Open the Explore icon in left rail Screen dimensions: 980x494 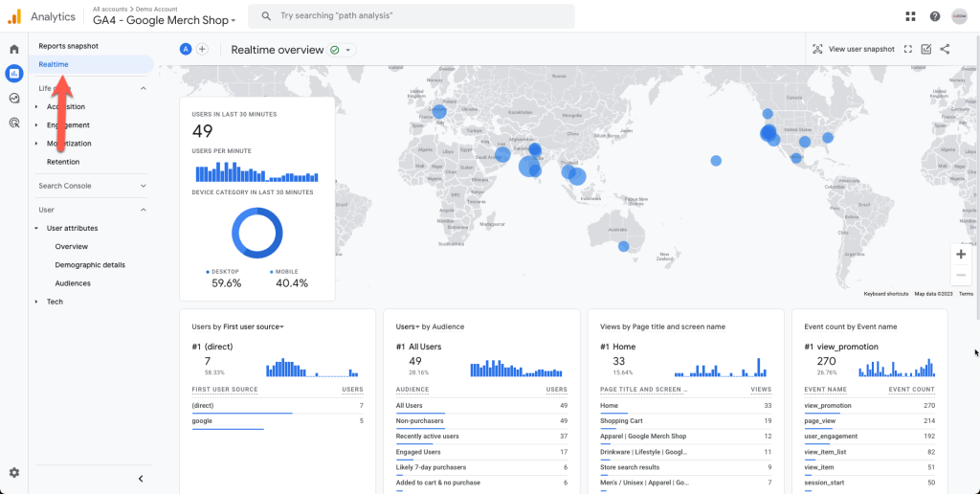[13, 99]
